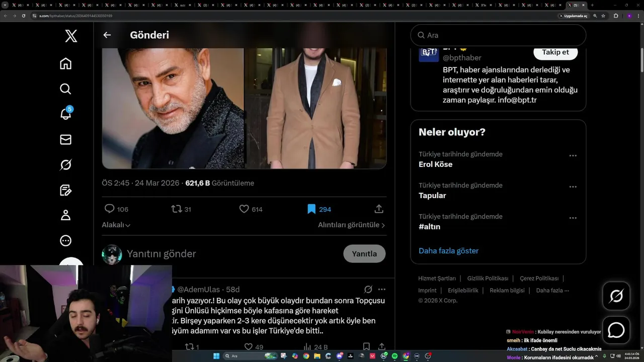The height and width of the screenshot is (362, 644).
Task: Open Çerez Politikası footer link
Action: pos(539,278)
